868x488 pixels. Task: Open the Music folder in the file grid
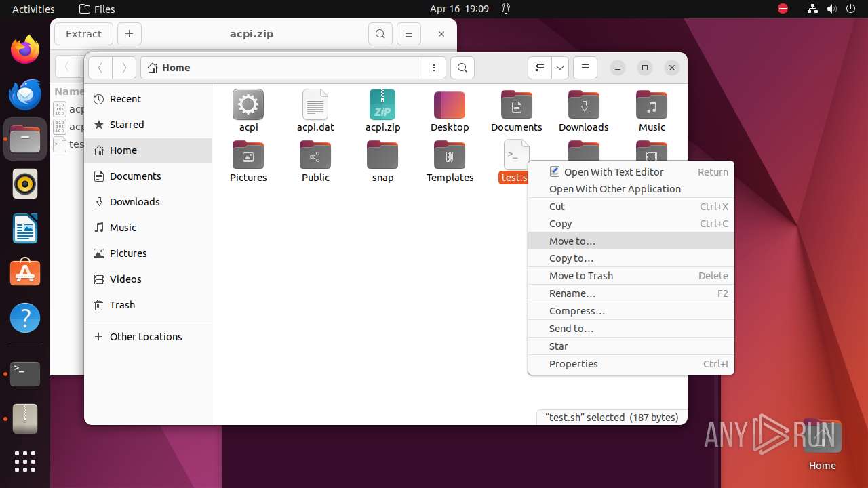tap(652, 105)
